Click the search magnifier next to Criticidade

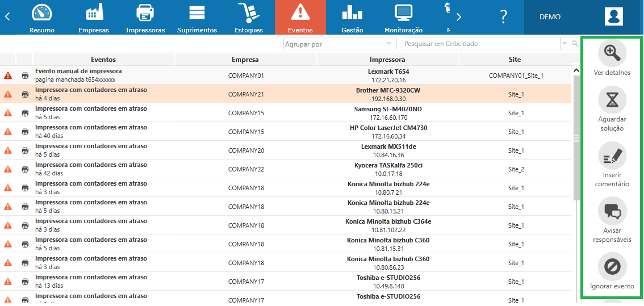[x=575, y=44]
